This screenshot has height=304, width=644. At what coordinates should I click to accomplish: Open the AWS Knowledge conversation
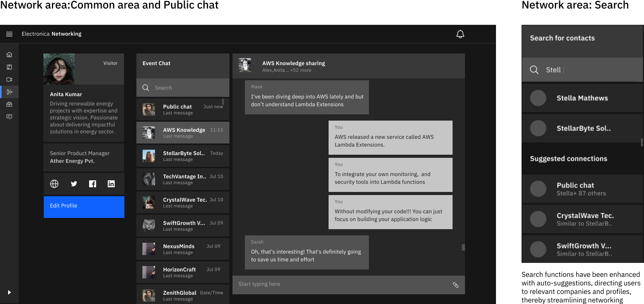[x=183, y=133]
